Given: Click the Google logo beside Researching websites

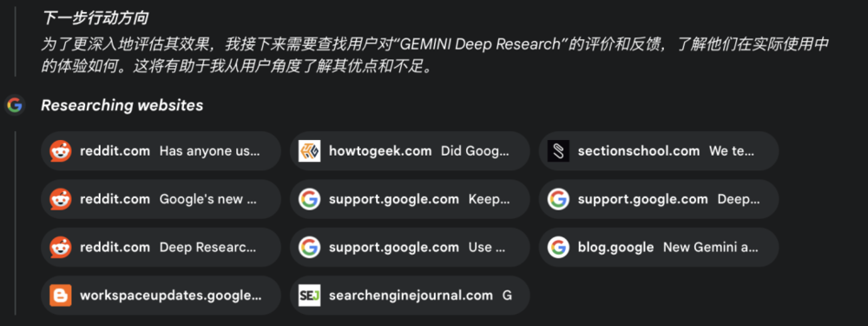Looking at the screenshot, I should (15, 105).
